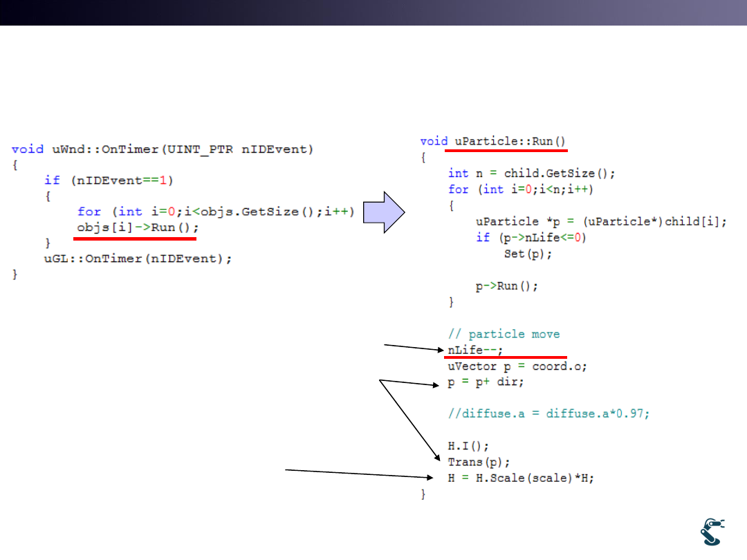Click the commented-out diffuse.a line

pos(548,413)
